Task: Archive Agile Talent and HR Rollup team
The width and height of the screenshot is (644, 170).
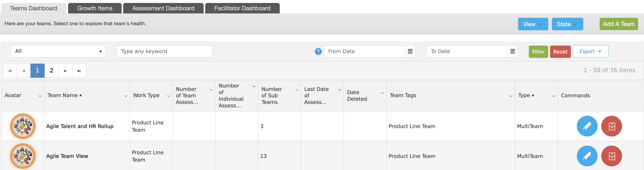Action: pyautogui.click(x=611, y=126)
